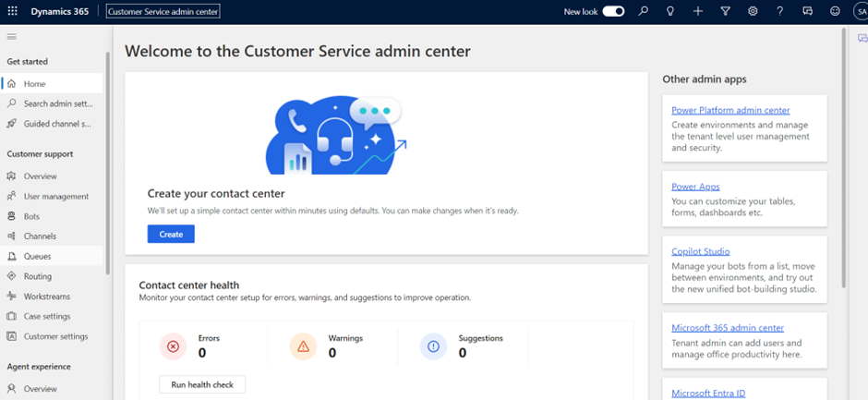
Task: Open the lightbulb assistant icon
Action: pos(670,11)
